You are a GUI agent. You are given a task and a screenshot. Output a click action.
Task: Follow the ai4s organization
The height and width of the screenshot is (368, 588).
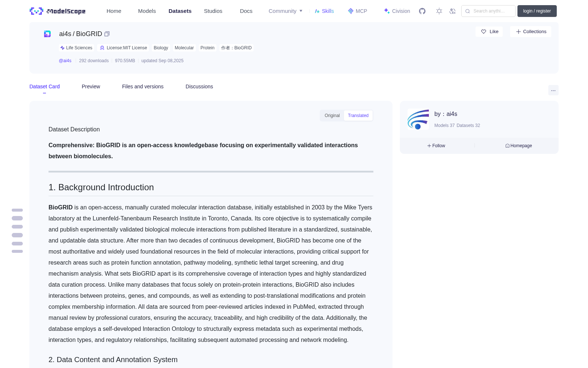click(x=436, y=146)
